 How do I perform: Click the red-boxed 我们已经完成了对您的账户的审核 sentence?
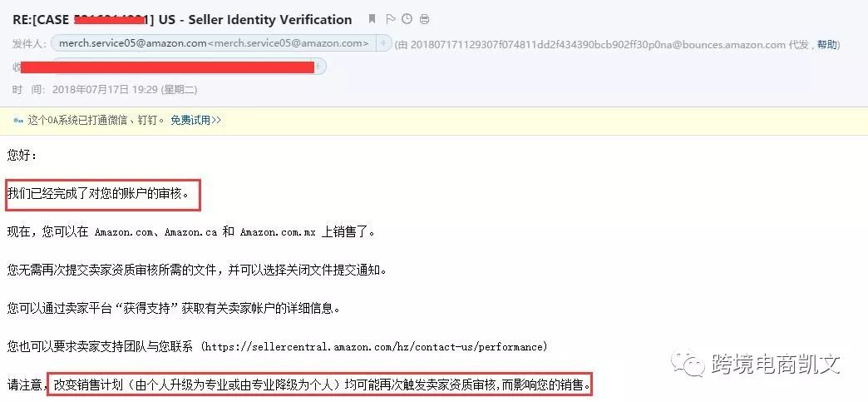102,194
